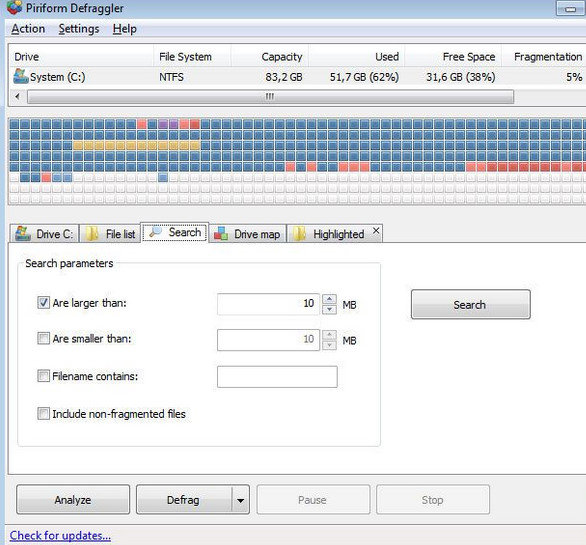Switch to the Drive C: tab
This screenshot has height=545, width=586.
click(x=44, y=234)
